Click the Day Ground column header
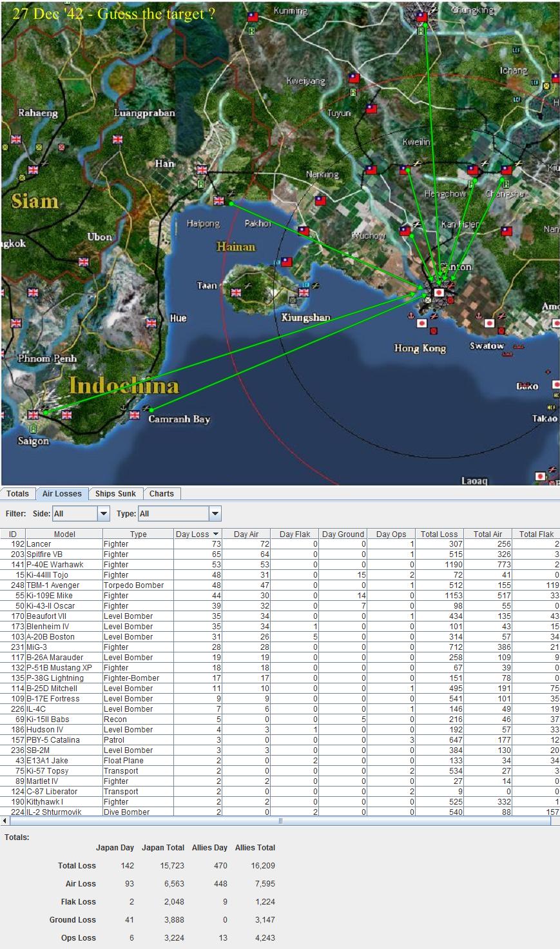This screenshot has height=949, width=560. coord(343,534)
